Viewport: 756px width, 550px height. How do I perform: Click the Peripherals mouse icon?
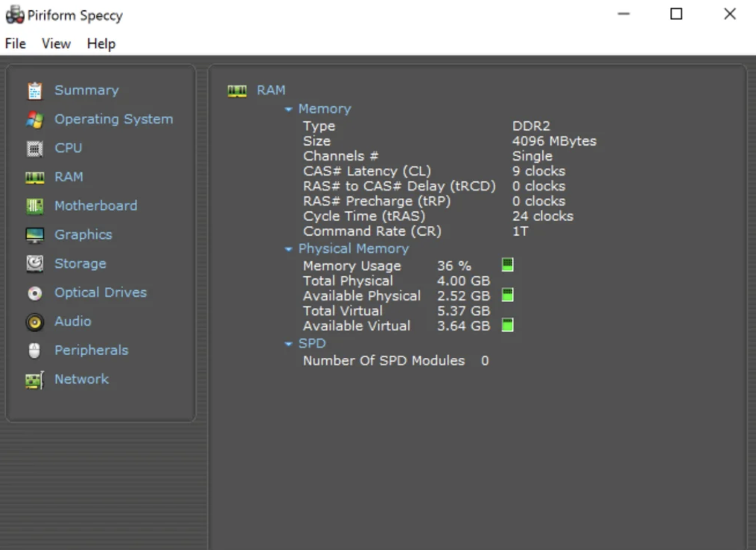tap(35, 351)
